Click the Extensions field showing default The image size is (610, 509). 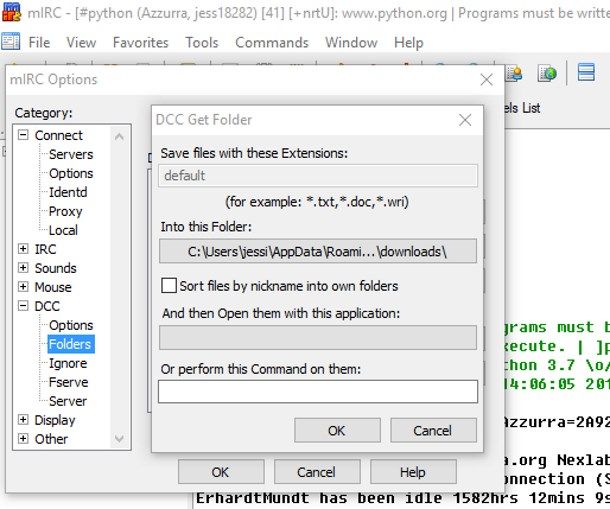point(318,176)
